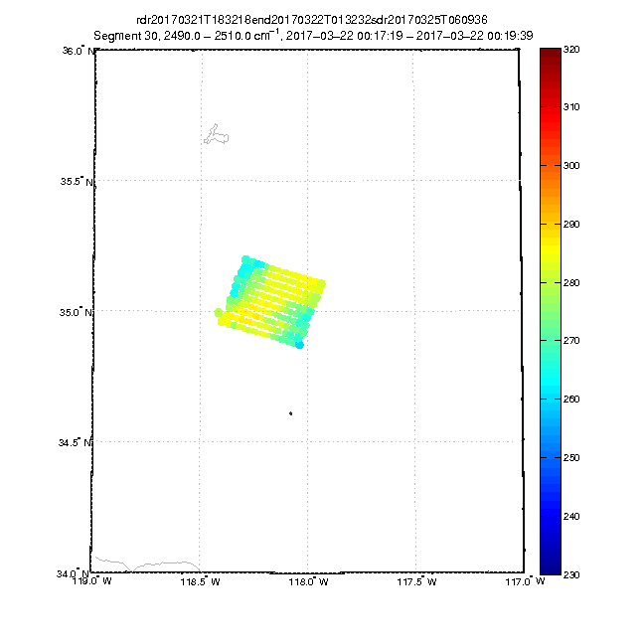This screenshot has width=644, height=644.
Task: Click the 118.0 W longitude label
Action: pos(308,583)
